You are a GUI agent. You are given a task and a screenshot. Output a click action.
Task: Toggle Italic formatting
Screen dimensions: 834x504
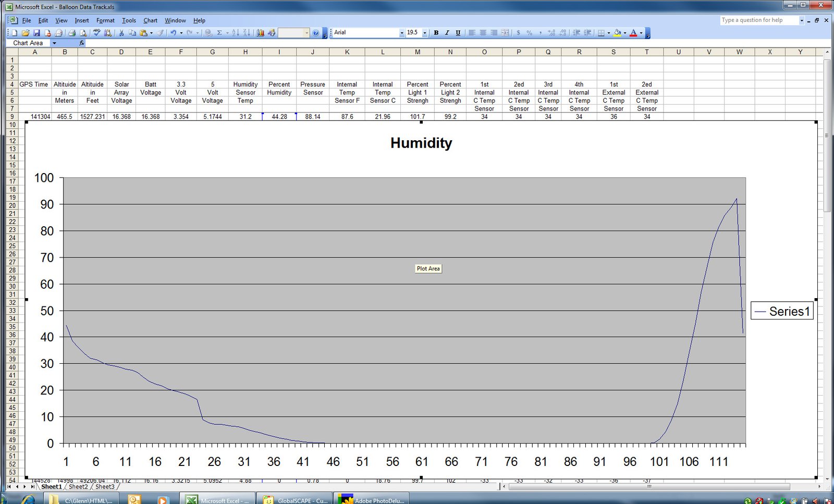pyautogui.click(x=447, y=33)
